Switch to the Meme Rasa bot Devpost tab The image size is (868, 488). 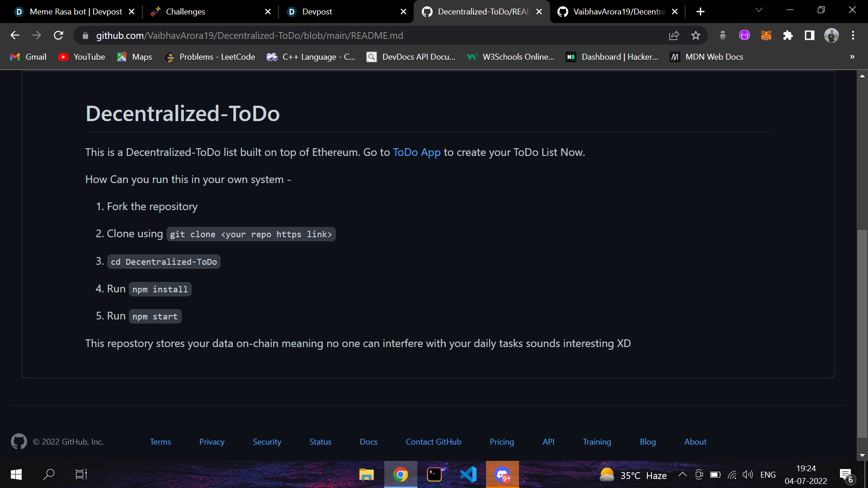75,12
